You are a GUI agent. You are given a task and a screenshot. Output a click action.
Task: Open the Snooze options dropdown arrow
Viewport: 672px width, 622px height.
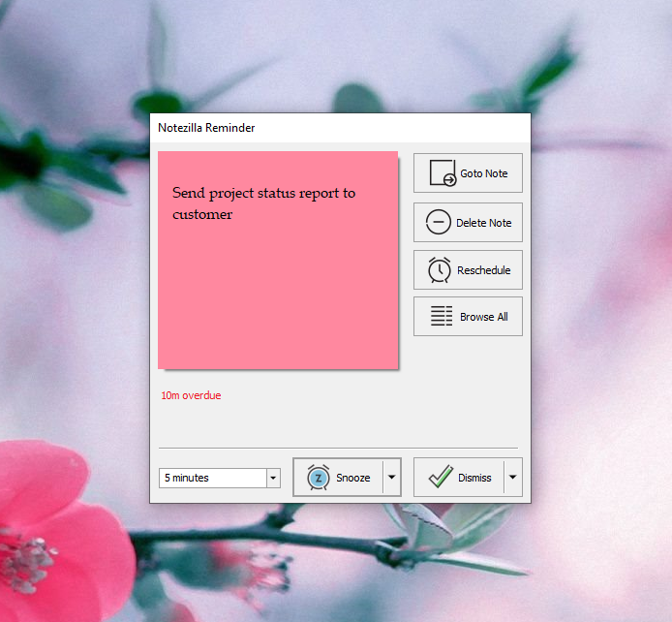[x=392, y=477]
